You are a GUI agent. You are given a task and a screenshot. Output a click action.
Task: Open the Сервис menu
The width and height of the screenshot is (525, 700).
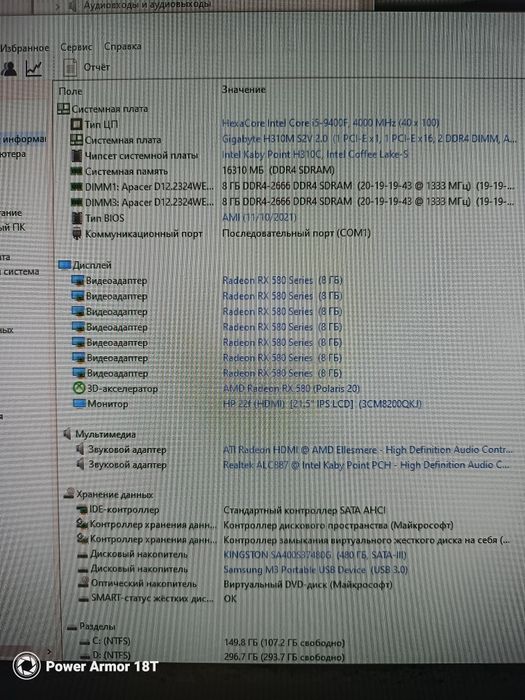click(76, 46)
